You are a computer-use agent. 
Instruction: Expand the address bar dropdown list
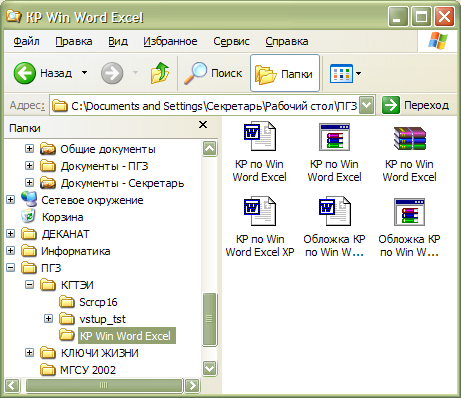pyautogui.click(x=367, y=105)
